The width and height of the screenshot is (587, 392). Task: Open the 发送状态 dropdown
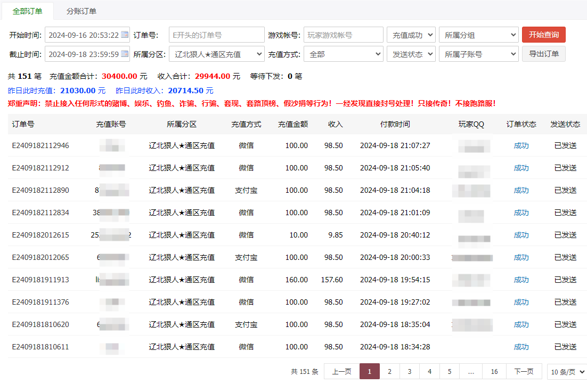[x=411, y=54]
